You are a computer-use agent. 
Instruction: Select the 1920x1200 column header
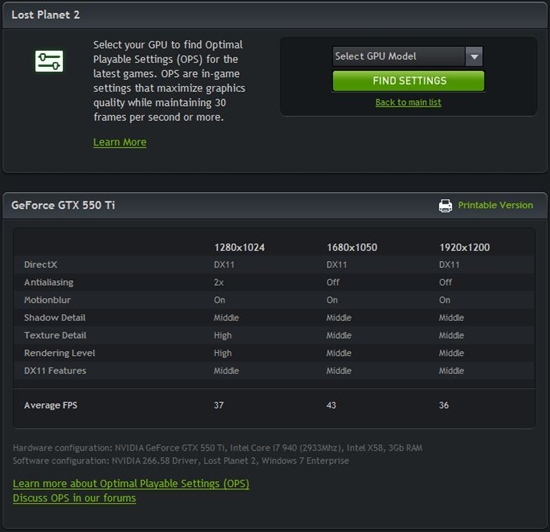(464, 248)
